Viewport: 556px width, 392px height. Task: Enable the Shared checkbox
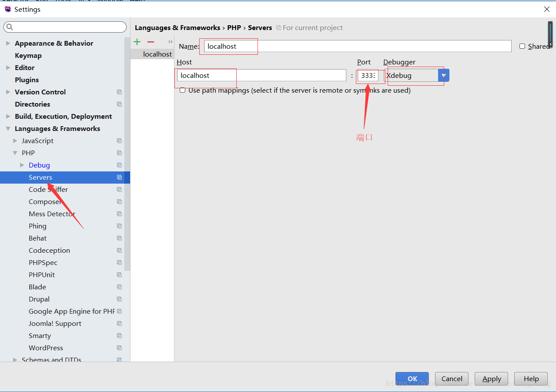point(523,46)
